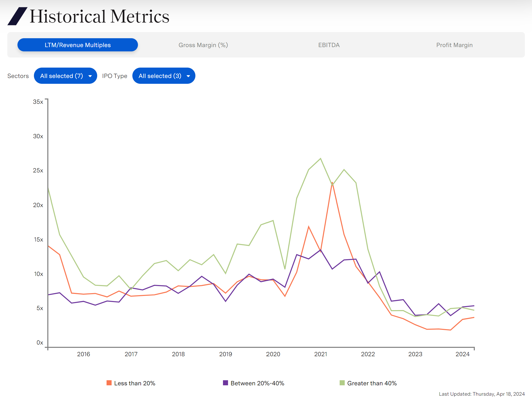Select the LTM/Revenue Multiples tab
Viewport: 532px width, 401px height.
pos(78,45)
